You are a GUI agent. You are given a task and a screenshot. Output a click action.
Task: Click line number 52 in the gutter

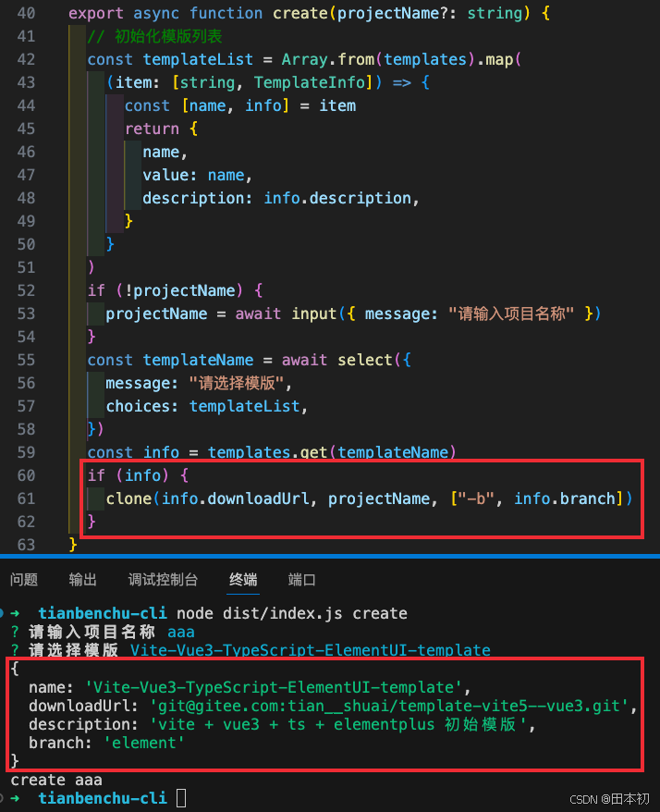pos(26,290)
